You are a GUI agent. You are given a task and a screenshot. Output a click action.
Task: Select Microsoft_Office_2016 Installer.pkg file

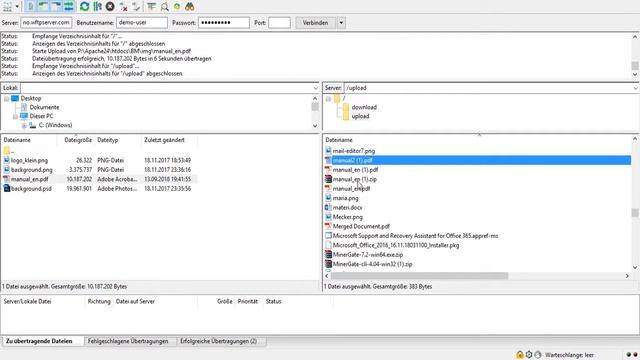[x=396, y=245]
